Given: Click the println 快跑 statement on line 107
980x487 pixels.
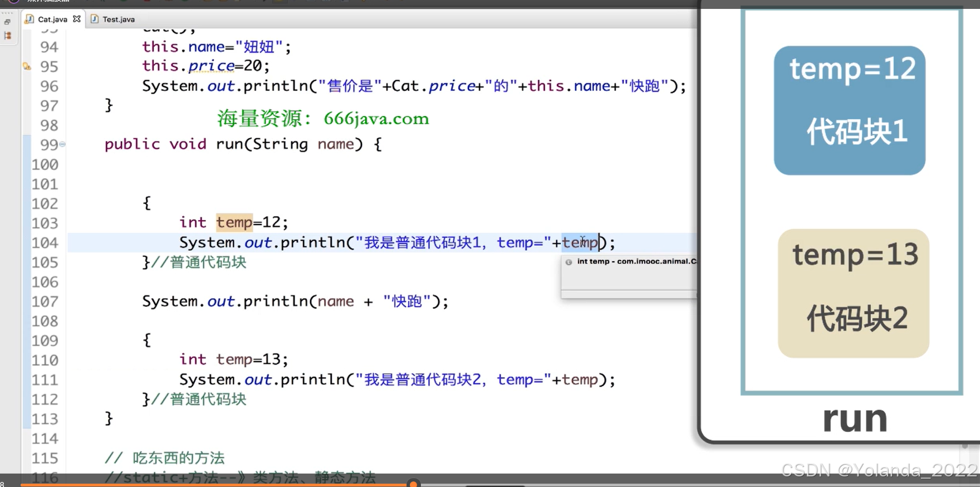Looking at the screenshot, I should pos(295,301).
